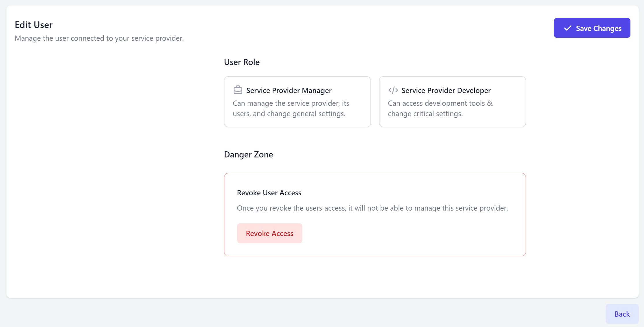Viewport: 644px width, 327px height.
Task: Select the Service Provider Developer role
Action: click(x=452, y=101)
